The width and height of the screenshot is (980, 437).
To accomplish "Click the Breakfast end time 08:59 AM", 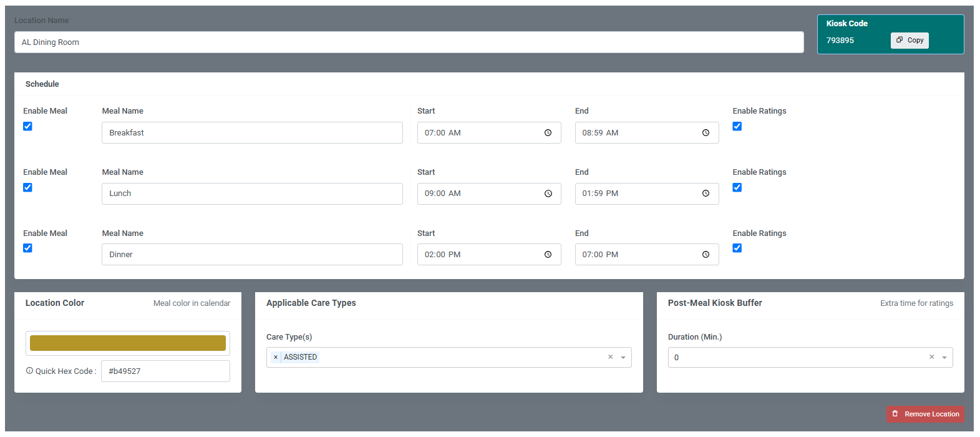I will (600, 133).
